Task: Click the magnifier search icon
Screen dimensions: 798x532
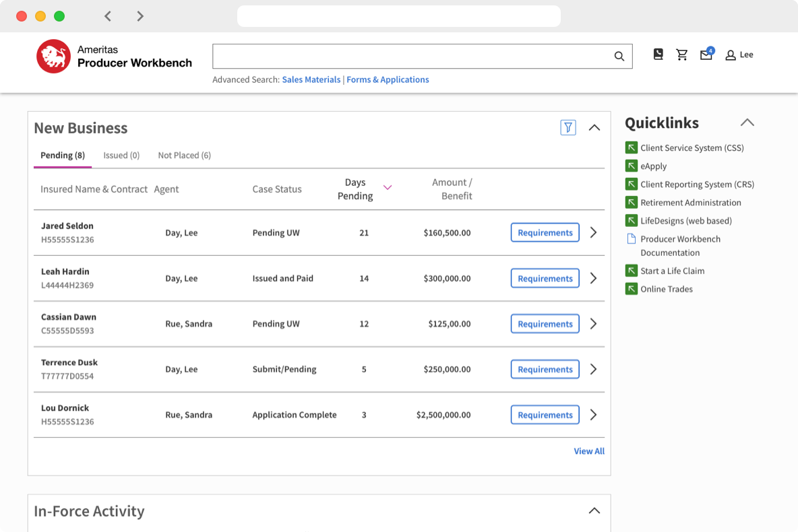Action: 619,57
